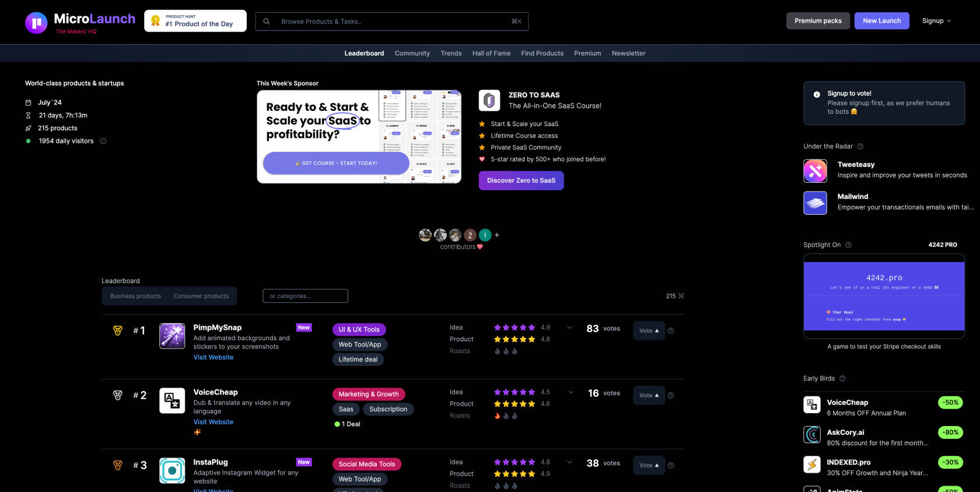This screenshot has width=980, height=492.
Task: Click the teal contributor avatar with letter I
Action: [485, 235]
